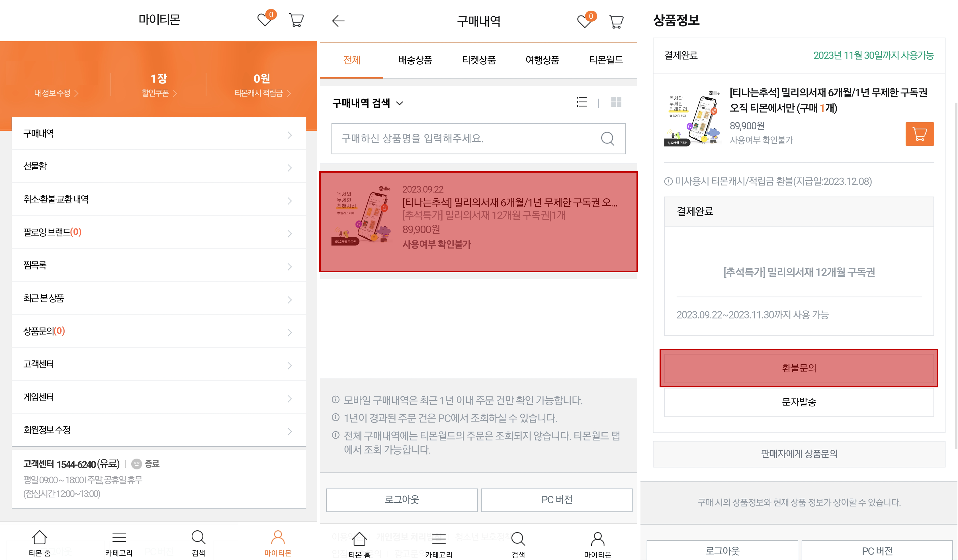Tap the back arrow on 구매내역 screen
The width and height of the screenshot is (958, 560).
pos(338,21)
